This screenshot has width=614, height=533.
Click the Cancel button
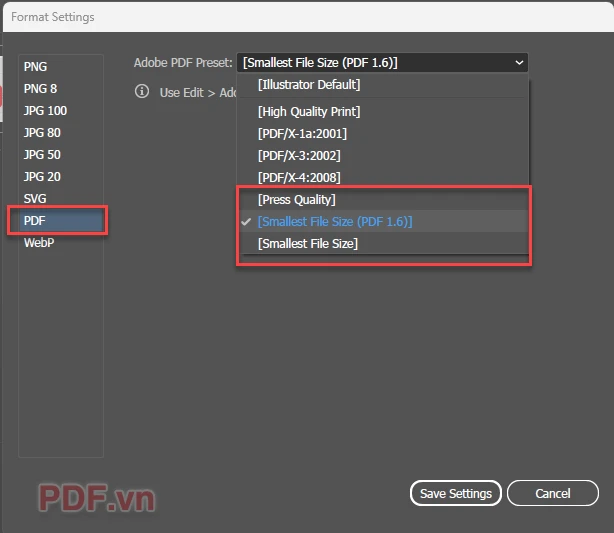[553, 493]
